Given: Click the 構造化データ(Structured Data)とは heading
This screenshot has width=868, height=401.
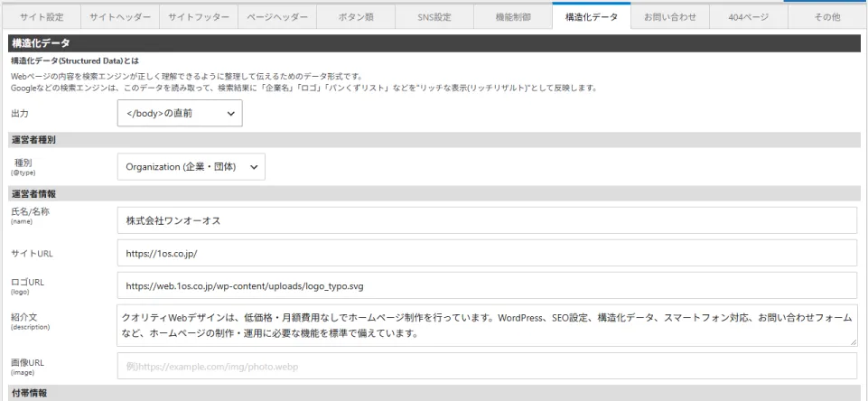Looking at the screenshot, I should click(74, 61).
